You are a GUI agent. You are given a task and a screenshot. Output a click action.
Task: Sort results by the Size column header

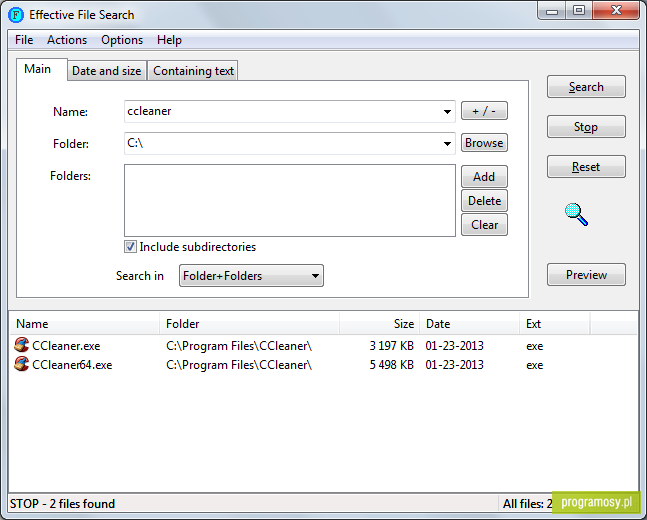point(380,324)
